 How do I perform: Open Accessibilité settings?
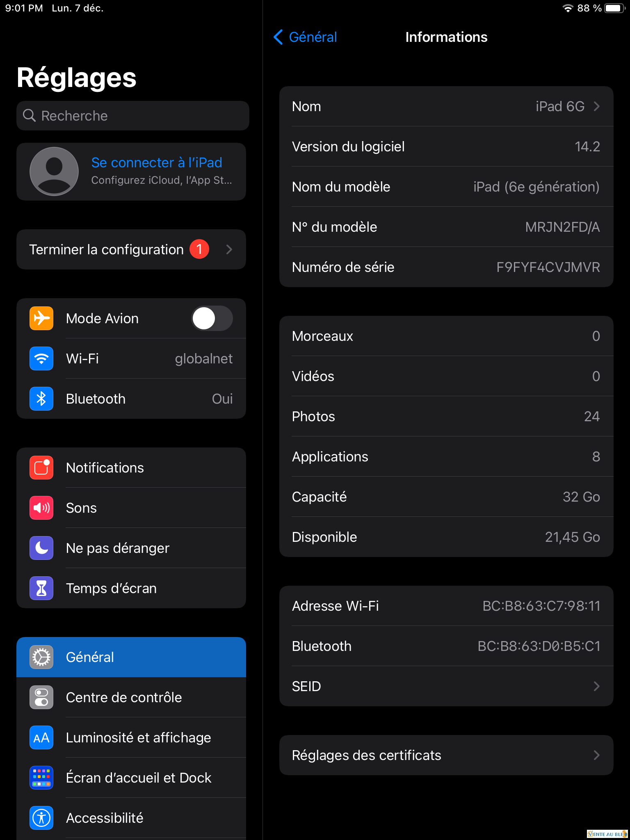pyautogui.click(x=131, y=818)
